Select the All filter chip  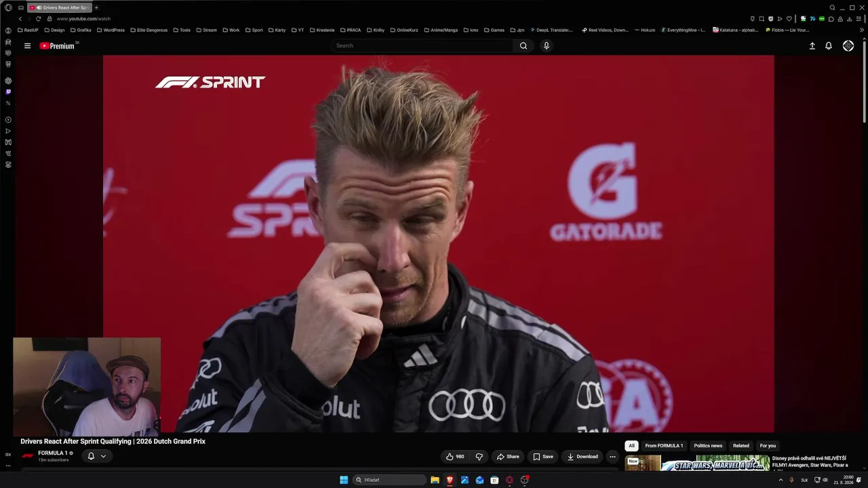pyautogui.click(x=631, y=446)
